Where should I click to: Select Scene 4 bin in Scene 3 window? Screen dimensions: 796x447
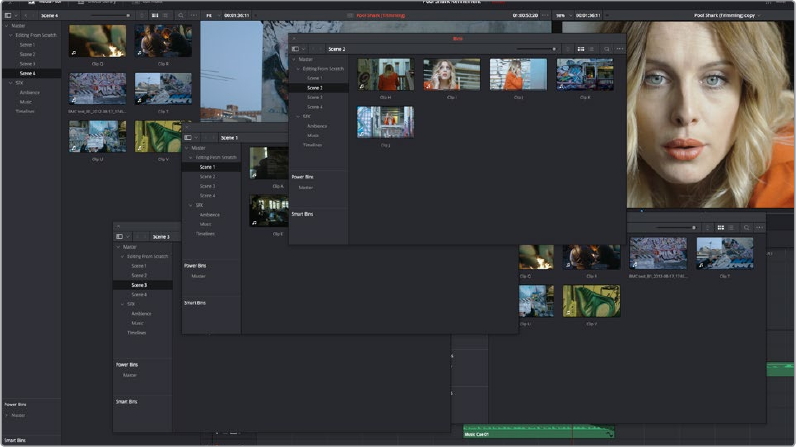click(x=139, y=295)
